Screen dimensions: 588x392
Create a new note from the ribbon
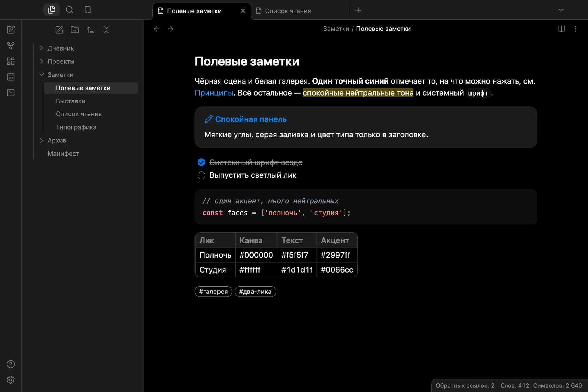pyautogui.click(x=11, y=30)
